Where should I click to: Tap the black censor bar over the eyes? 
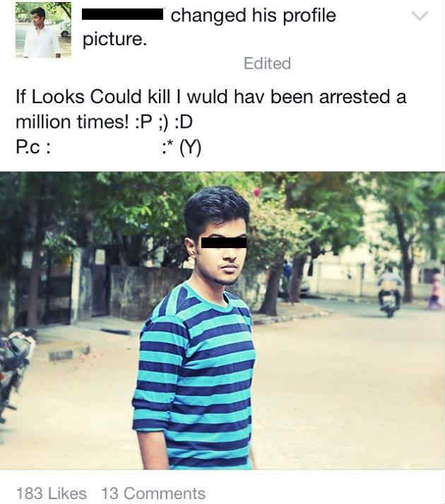pos(224,242)
